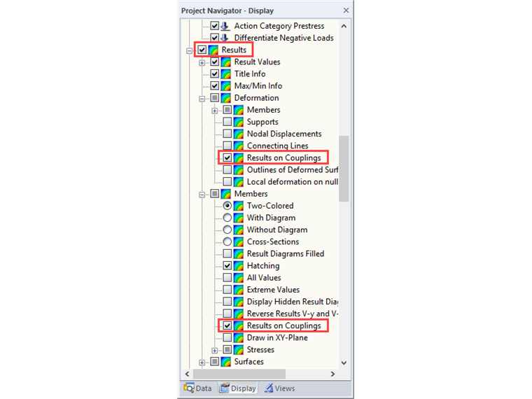Check Reverse Results V-y and V- checkbox

click(x=227, y=314)
